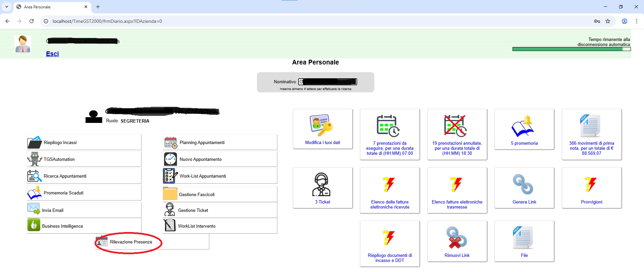Viewport: 644px width, 272px height.
Task: Open the Riepilogo Incassi folder icon
Action: click(35, 142)
